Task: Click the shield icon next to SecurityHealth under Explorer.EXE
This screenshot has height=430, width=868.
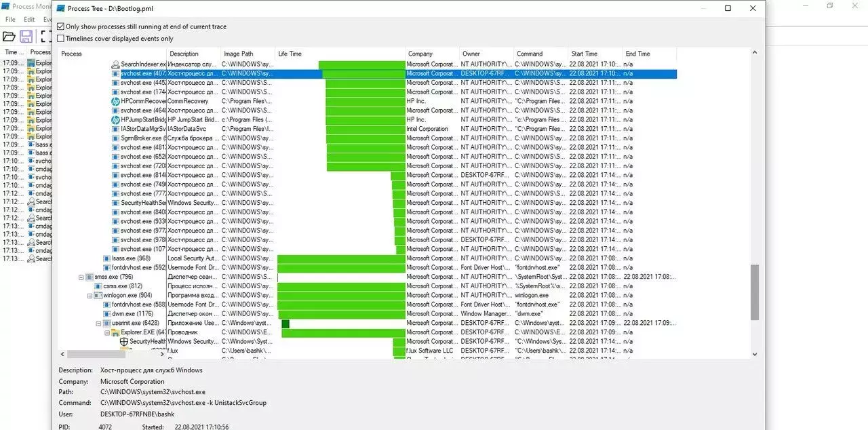Action: 124,342
